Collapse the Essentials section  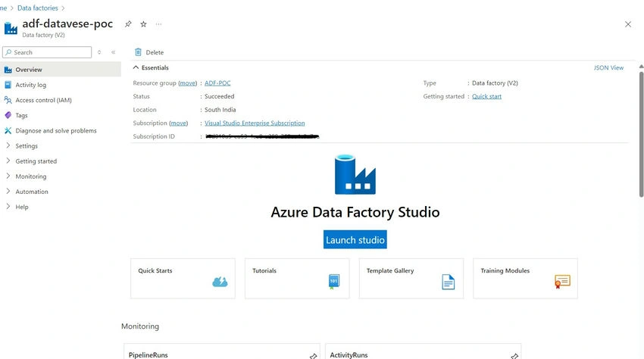coord(136,67)
